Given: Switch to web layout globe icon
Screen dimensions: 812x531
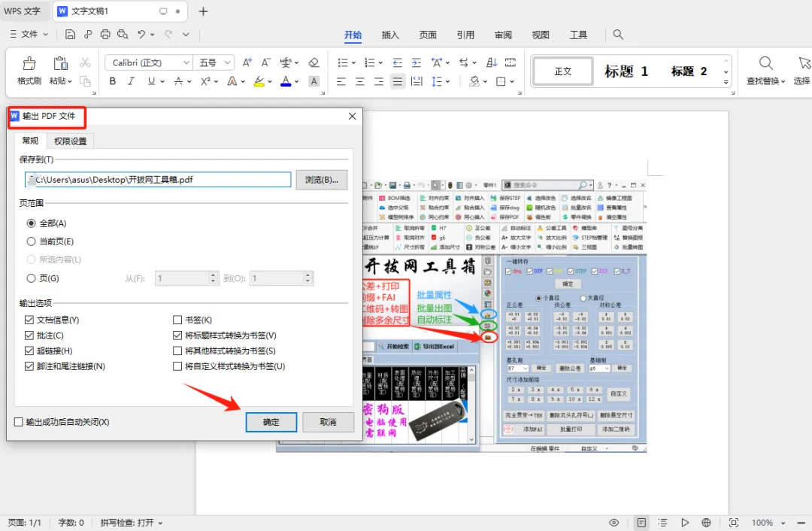Looking at the screenshot, I should pyautogui.click(x=706, y=523).
